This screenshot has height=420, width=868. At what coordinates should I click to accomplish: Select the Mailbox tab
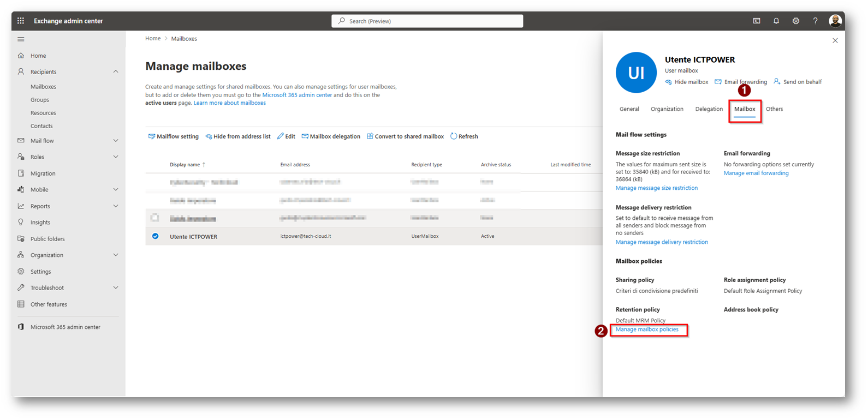745,109
